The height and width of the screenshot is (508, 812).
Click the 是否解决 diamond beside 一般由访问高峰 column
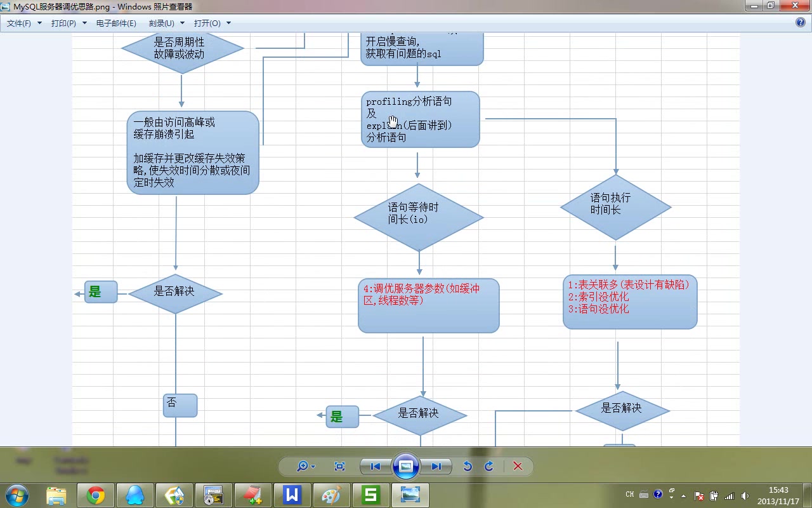(x=175, y=293)
